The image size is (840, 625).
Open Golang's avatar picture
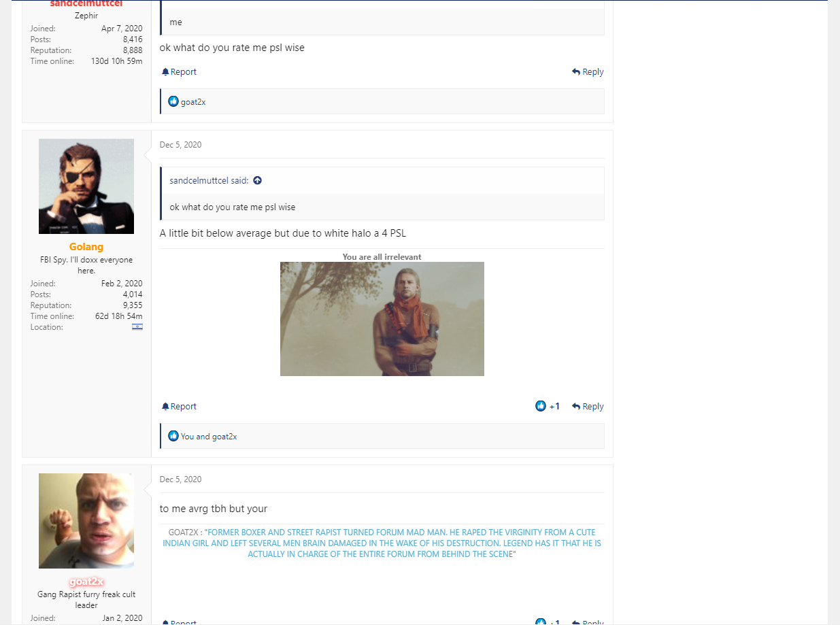tap(86, 186)
